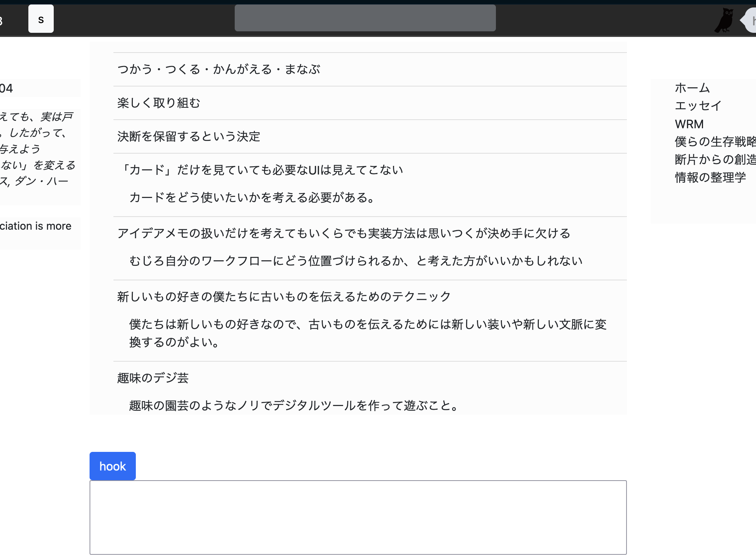Screen dimensions: 756x560
Task: Select the 決断を保留するという決定 entry
Action: coord(188,137)
